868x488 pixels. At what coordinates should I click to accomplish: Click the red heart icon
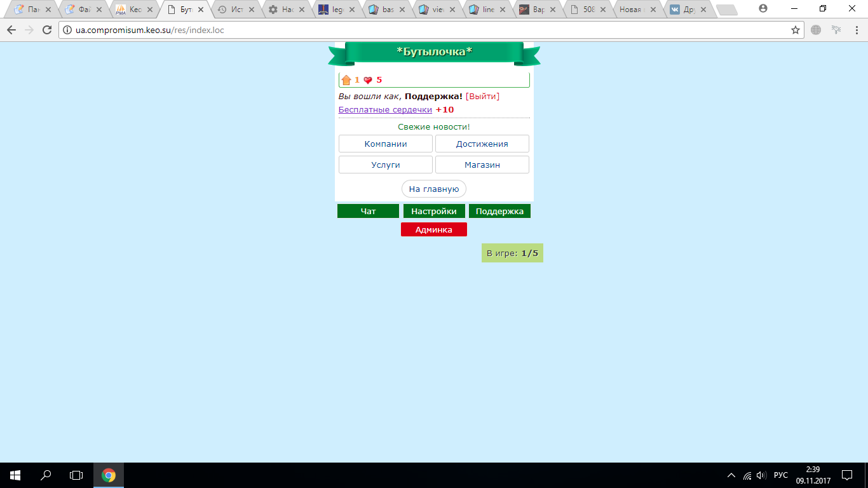(368, 80)
